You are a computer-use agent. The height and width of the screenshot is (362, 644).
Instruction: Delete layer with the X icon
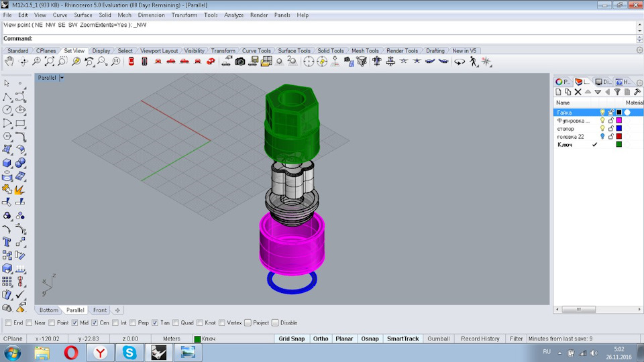[x=578, y=92]
